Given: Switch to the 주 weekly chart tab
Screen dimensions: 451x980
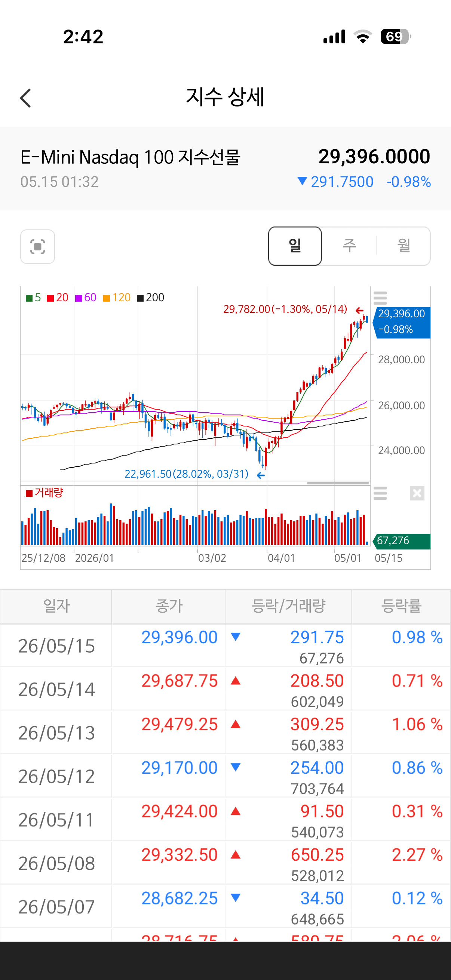Looking at the screenshot, I should click(349, 246).
